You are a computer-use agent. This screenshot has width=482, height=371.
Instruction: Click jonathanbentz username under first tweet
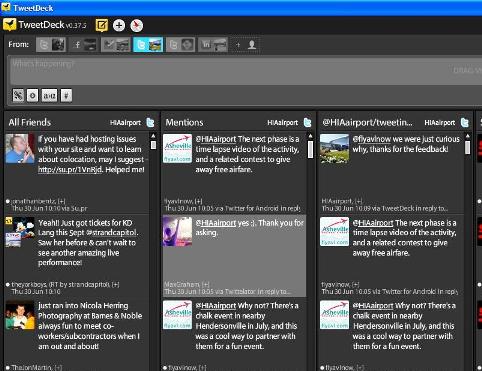coord(33,201)
